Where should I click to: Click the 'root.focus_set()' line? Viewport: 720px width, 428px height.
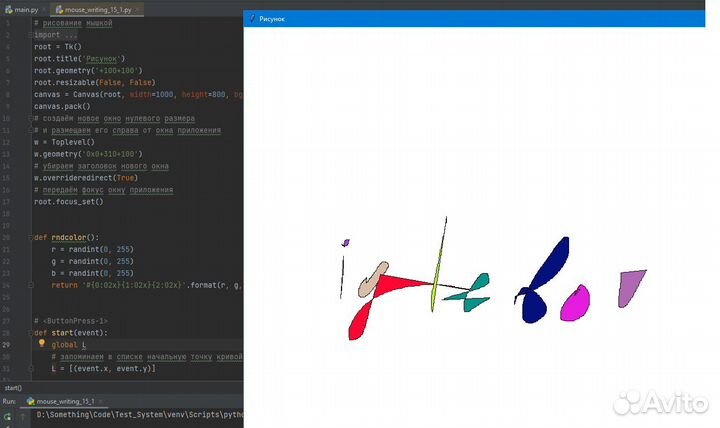point(68,202)
